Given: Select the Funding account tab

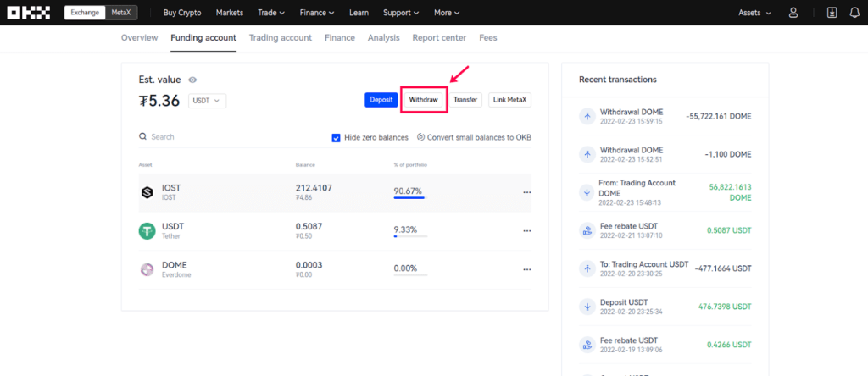Looking at the screenshot, I should pos(203,37).
